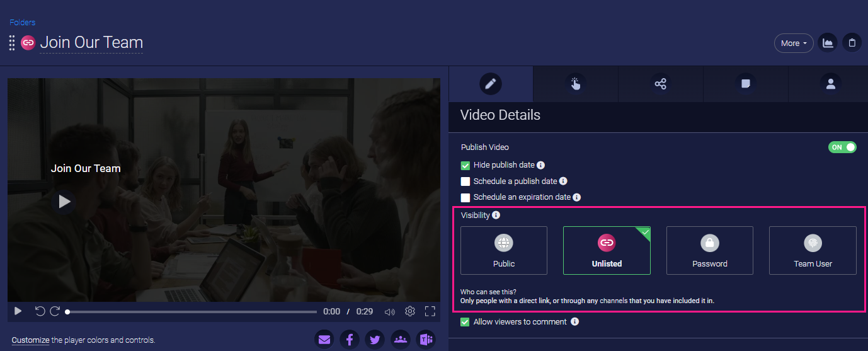Click the Video Details heading
This screenshot has width=868, height=351.
pos(500,115)
